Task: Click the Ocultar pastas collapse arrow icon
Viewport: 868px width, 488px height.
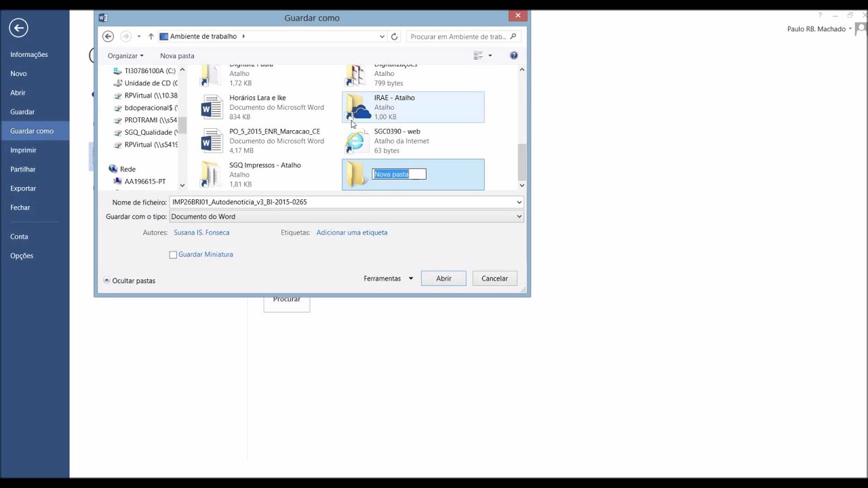Action: click(106, 281)
